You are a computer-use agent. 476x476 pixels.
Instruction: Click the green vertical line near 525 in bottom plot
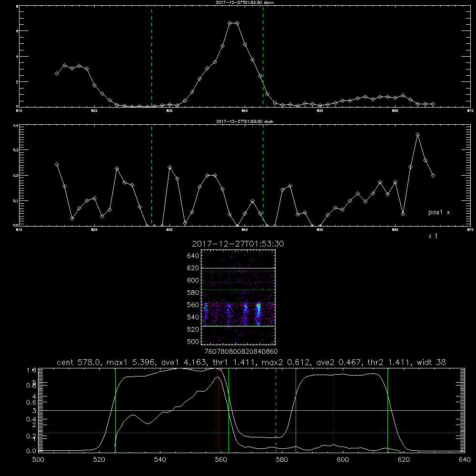click(x=115, y=410)
